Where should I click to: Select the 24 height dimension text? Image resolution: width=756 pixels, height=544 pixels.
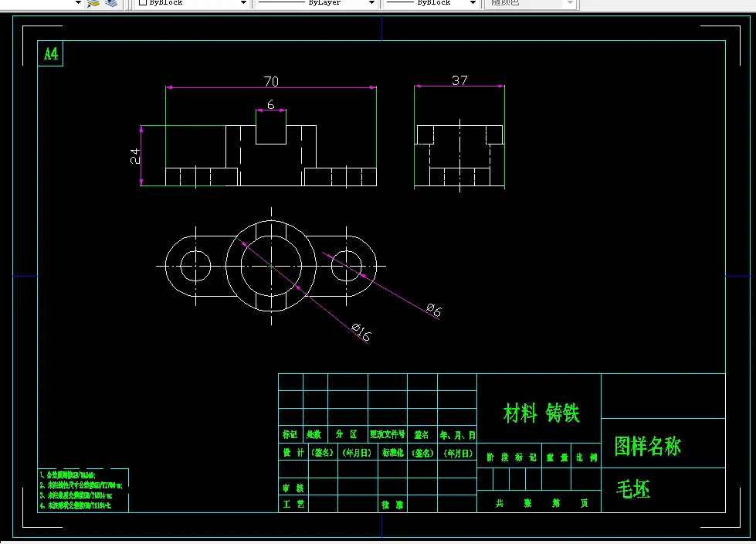pos(135,156)
